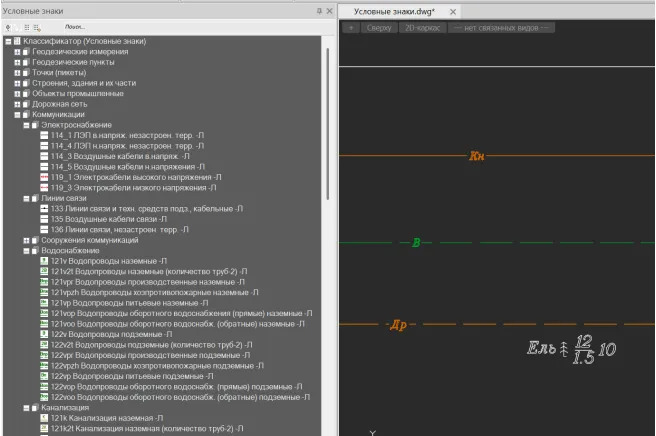The image size is (656, 436).
Task: Expand the Геодезические измерения node
Action: 17,52
